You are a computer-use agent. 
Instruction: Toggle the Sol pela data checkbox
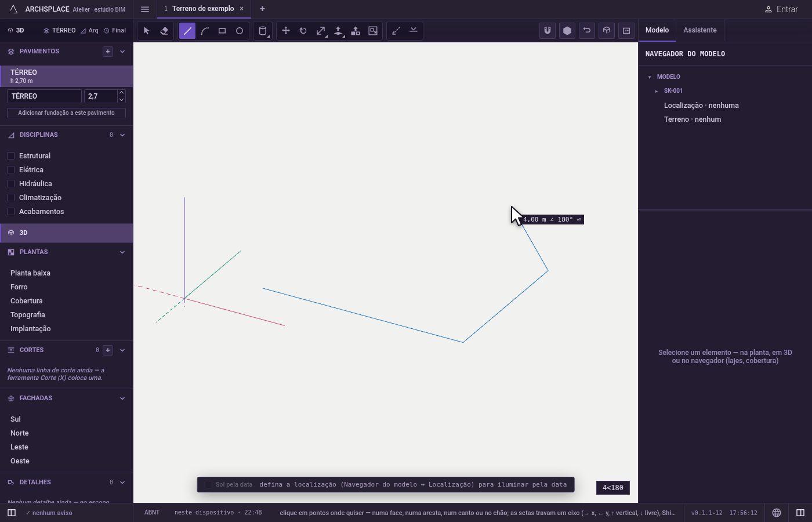[x=209, y=485]
